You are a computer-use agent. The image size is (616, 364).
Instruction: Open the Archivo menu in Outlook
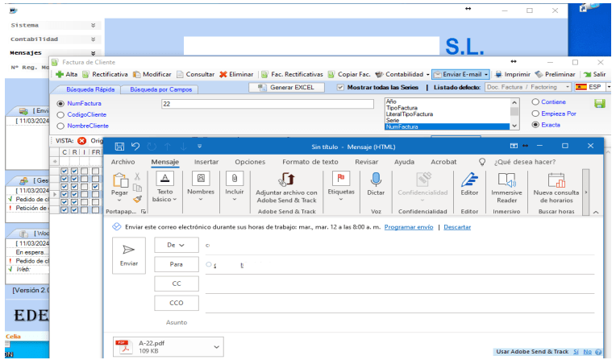(x=123, y=162)
